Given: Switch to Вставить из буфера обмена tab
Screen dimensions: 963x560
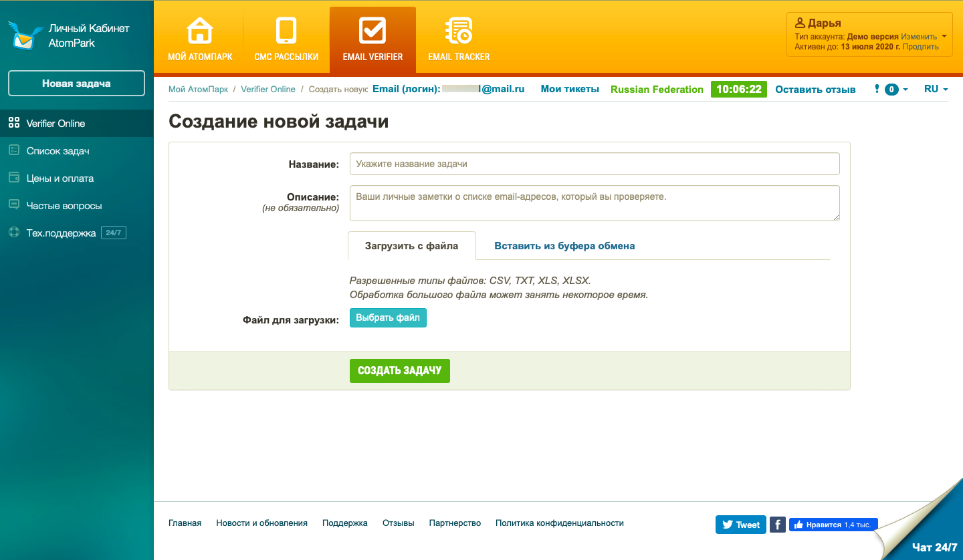Looking at the screenshot, I should coord(564,245).
